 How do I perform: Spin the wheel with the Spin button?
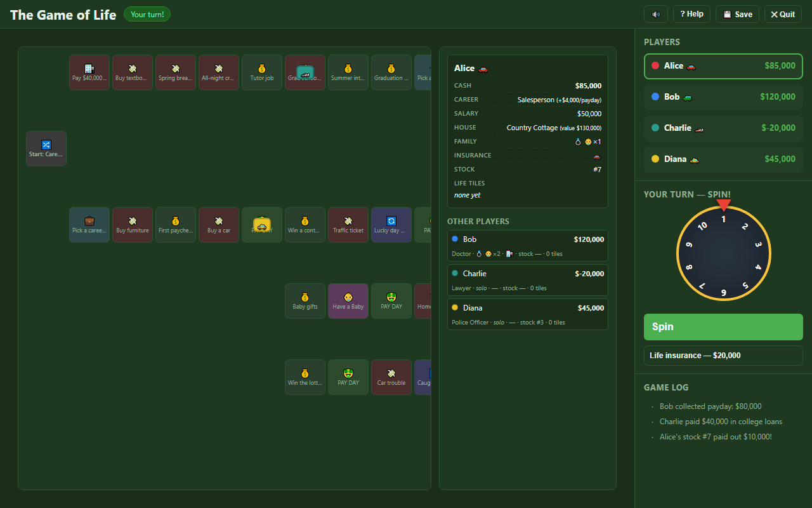[723, 327]
